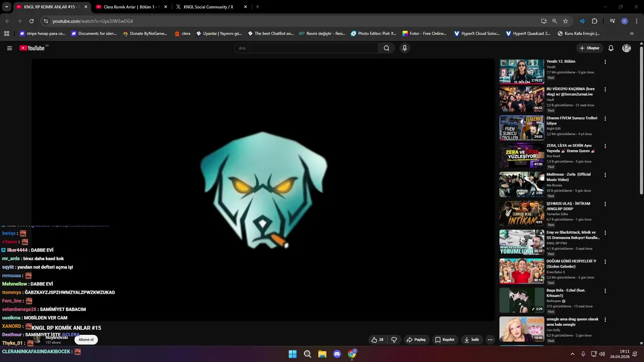Reload the page in Chrome

tap(31, 21)
